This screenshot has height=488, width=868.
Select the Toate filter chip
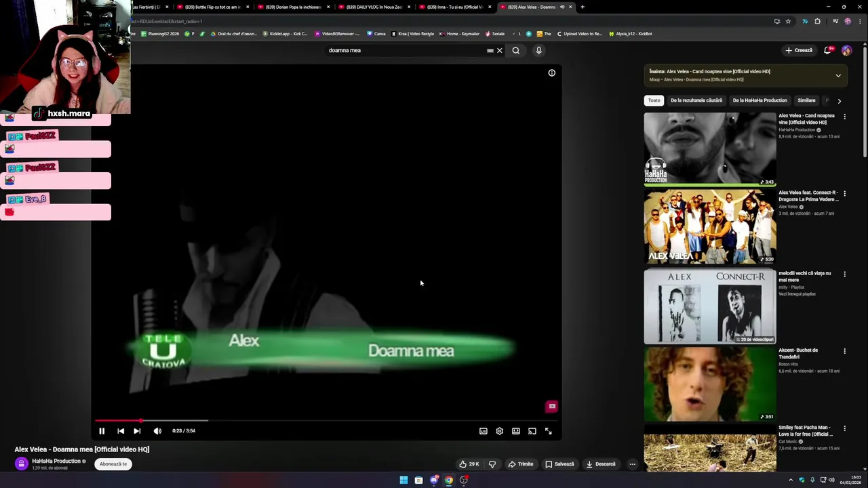(654, 100)
